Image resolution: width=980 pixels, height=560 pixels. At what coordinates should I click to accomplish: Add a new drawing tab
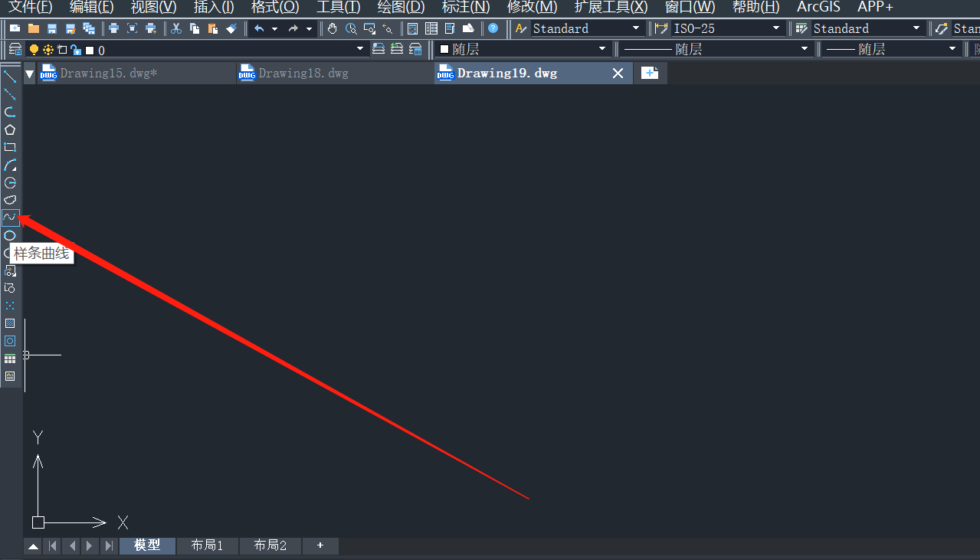[650, 74]
